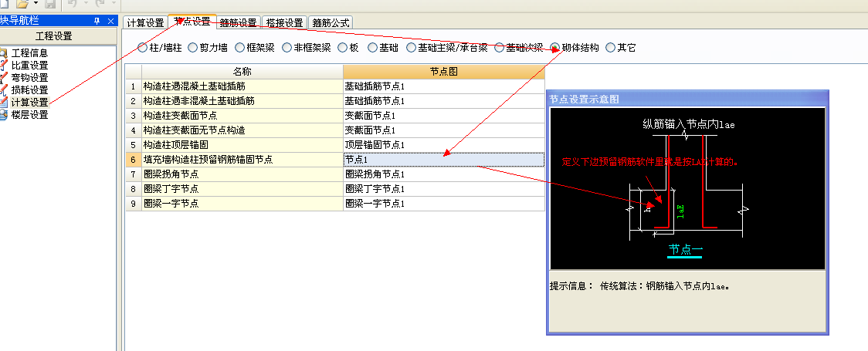Click 节点图 cell of row 2 基础插筋节点1
The height and width of the screenshot is (351, 868).
click(x=444, y=101)
